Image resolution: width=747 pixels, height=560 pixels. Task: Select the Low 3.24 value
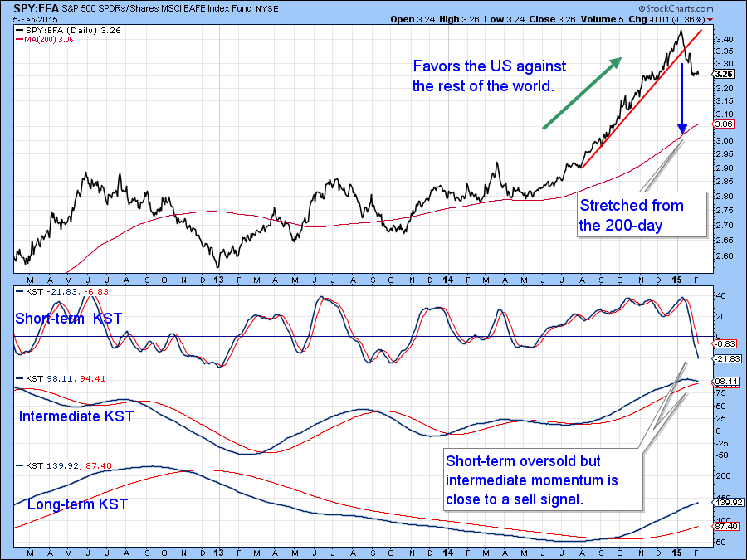[505, 20]
